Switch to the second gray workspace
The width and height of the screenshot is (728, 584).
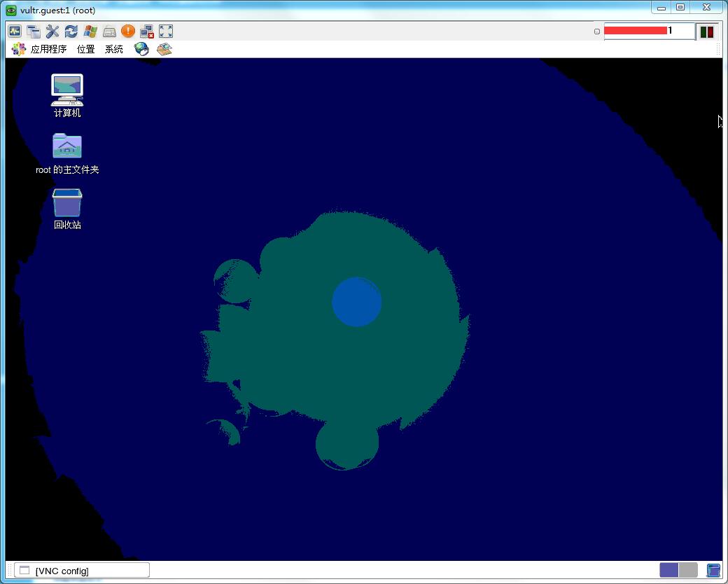[x=688, y=570]
